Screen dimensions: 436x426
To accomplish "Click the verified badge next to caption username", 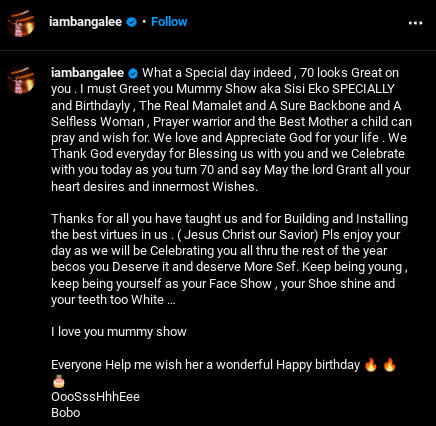I will (x=133, y=73).
